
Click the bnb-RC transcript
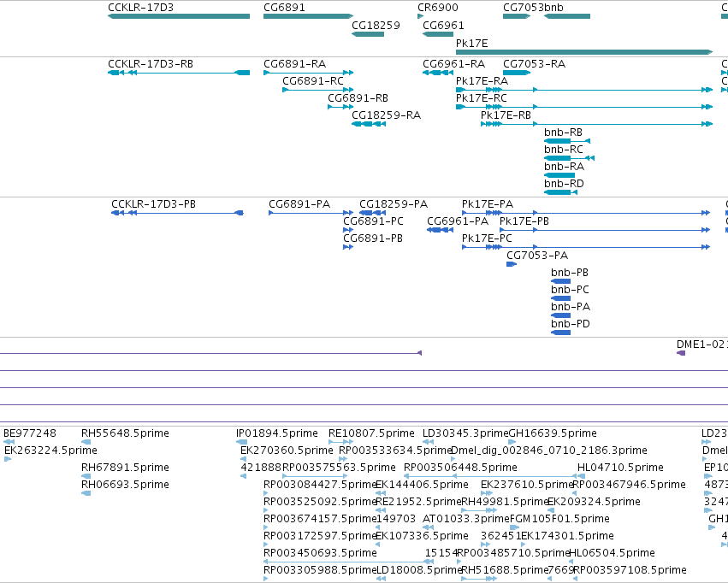pyautogui.click(x=569, y=158)
